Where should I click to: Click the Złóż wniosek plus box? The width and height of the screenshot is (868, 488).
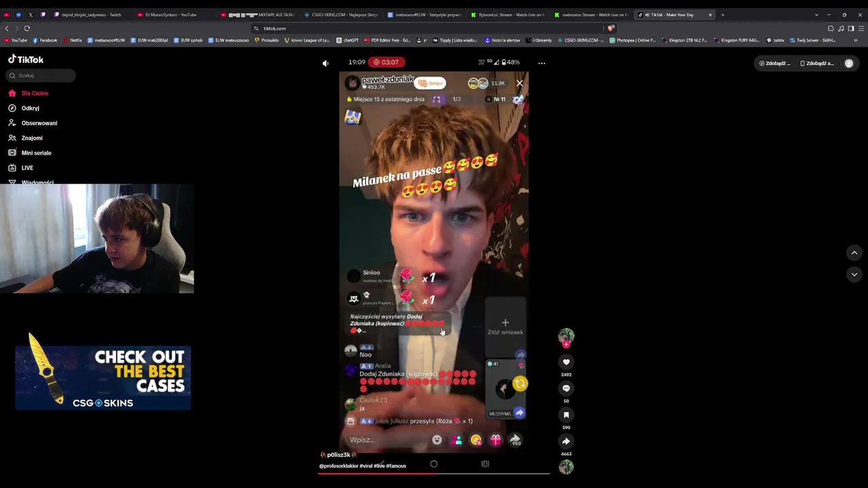505,326
